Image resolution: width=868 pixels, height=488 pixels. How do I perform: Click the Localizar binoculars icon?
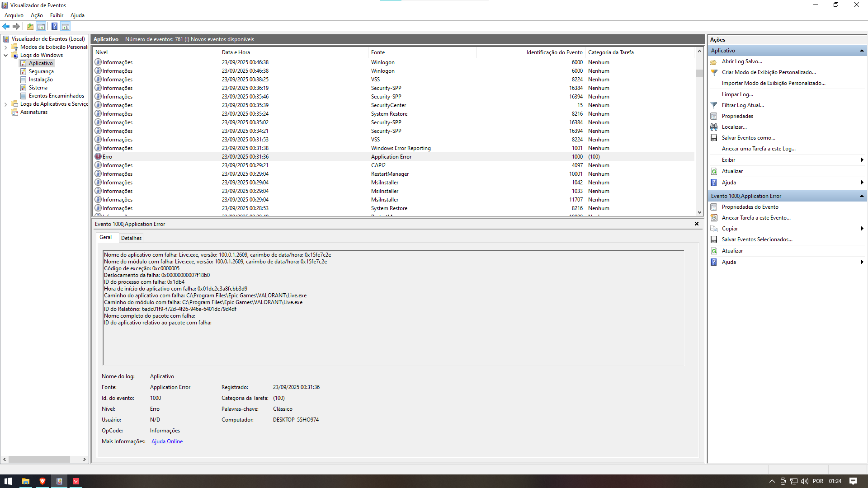pyautogui.click(x=714, y=127)
